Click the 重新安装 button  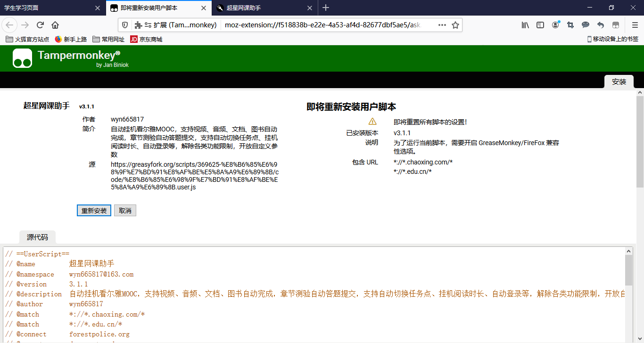(x=94, y=211)
